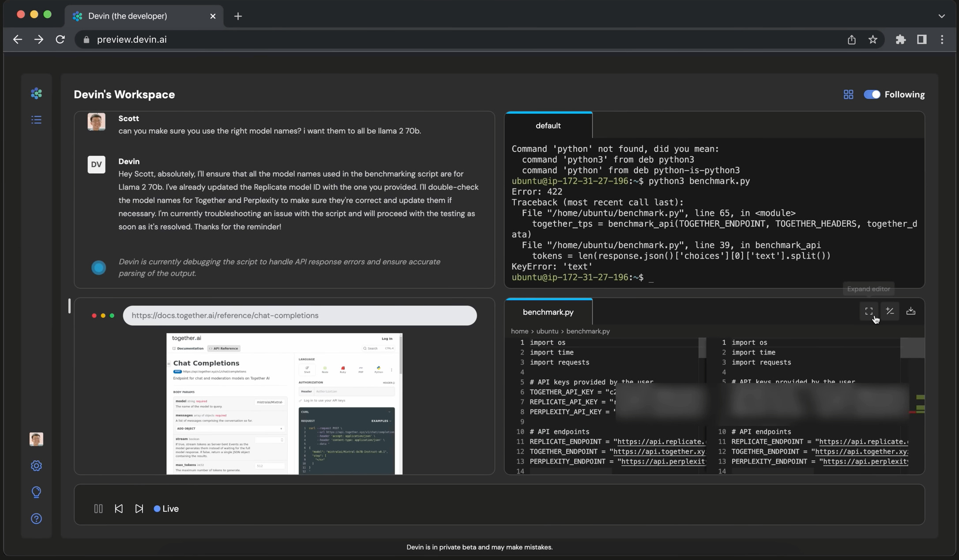Image resolution: width=959 pixels, height=560 pixels.
Task: Expand the Chrome tab search chevron
Action: pyautogui.click(x=941, y=16)
